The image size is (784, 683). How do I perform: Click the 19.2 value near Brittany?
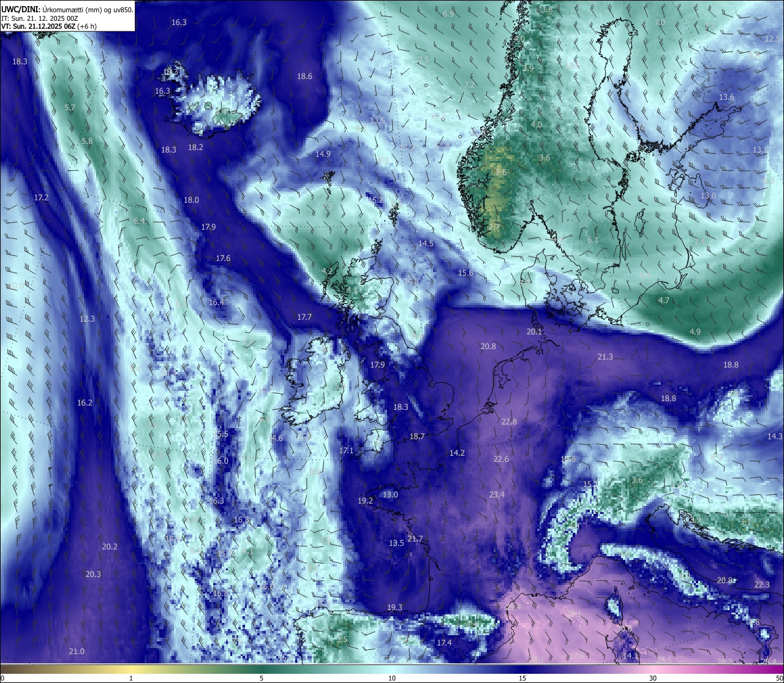(365, 501)
